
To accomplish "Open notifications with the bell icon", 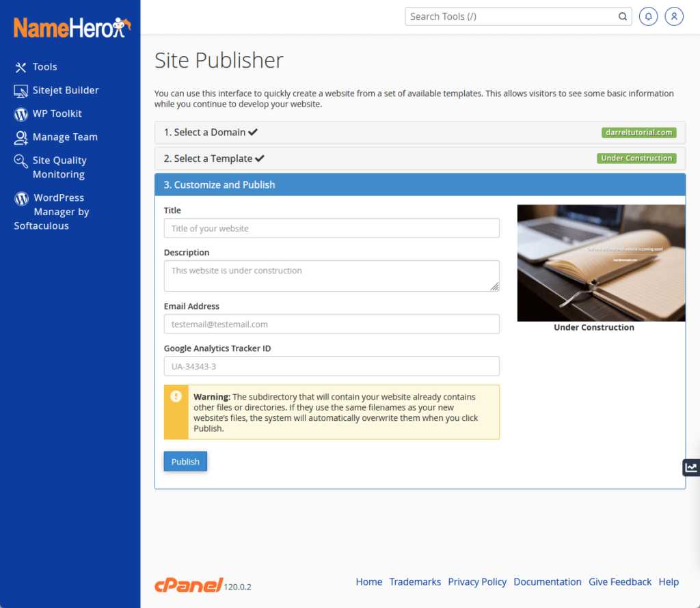I will (648, 16).
